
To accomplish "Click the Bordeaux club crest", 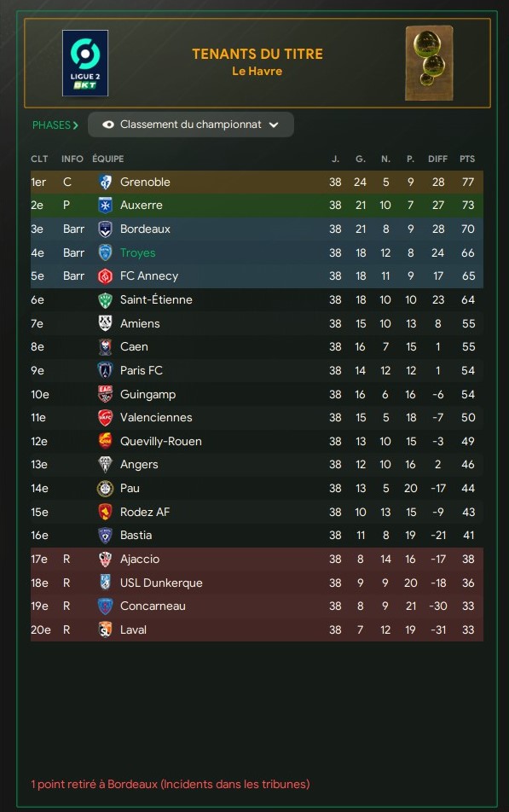I will 105,229.
